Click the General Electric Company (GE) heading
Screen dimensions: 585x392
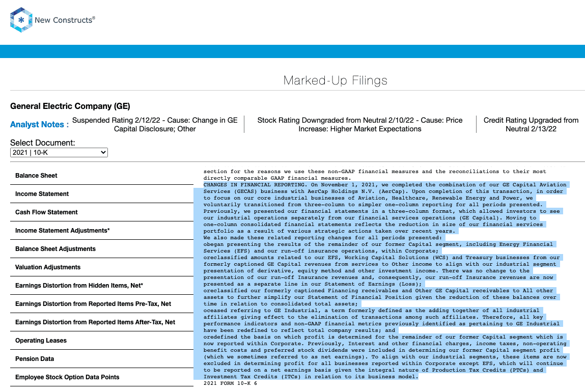coord(70,106)
